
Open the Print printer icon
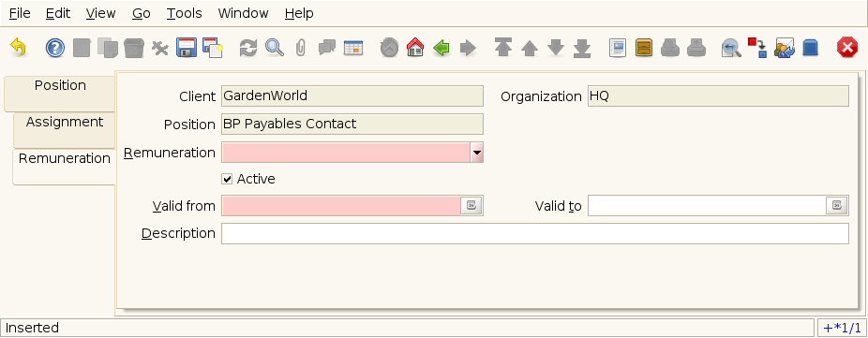[x=696, y=48]
